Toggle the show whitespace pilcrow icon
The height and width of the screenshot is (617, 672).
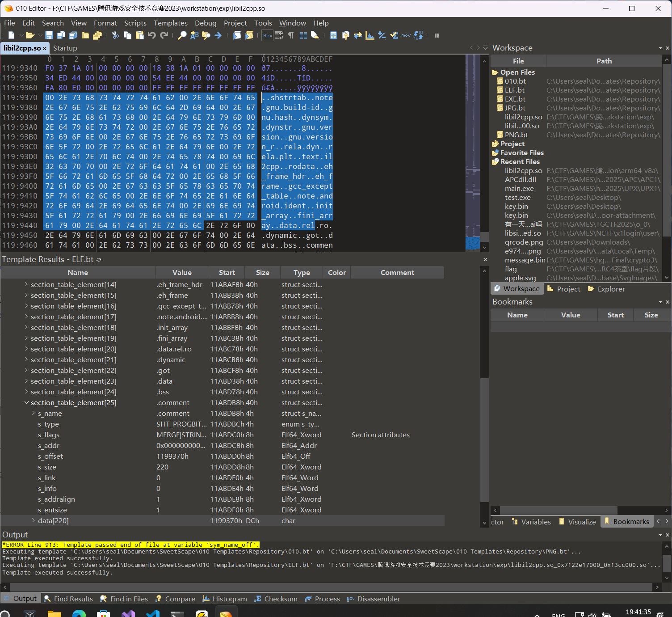[291, 35]
